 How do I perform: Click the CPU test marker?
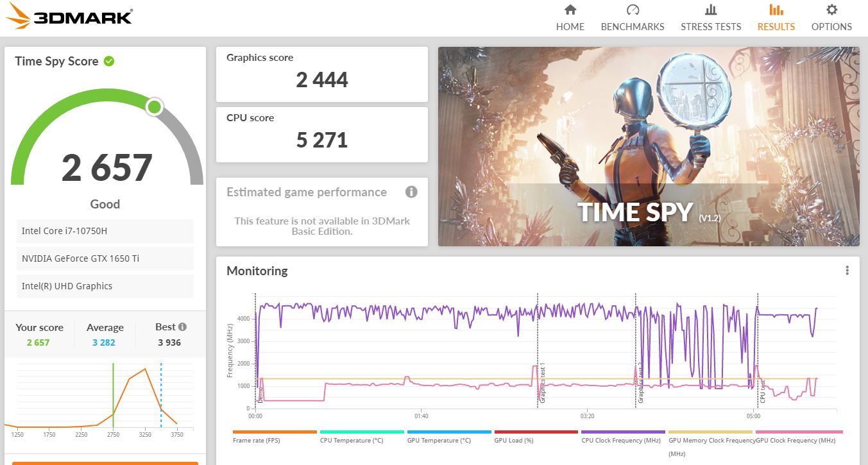point(763,391)
